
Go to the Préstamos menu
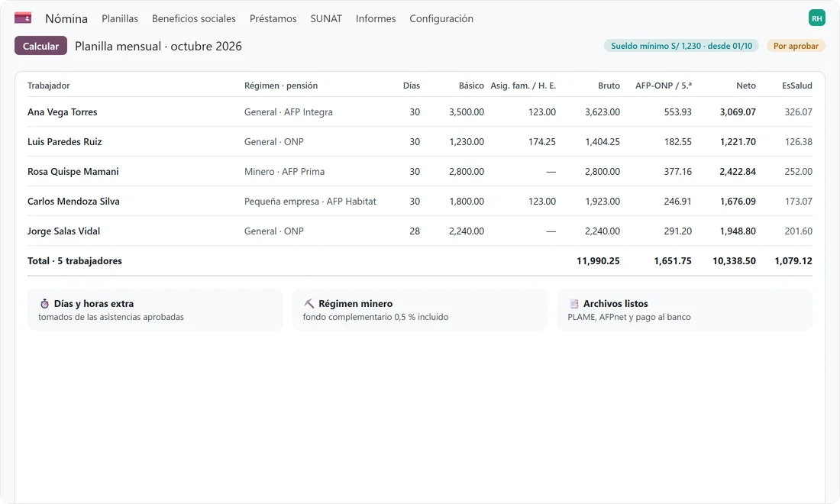pos(273,19)
